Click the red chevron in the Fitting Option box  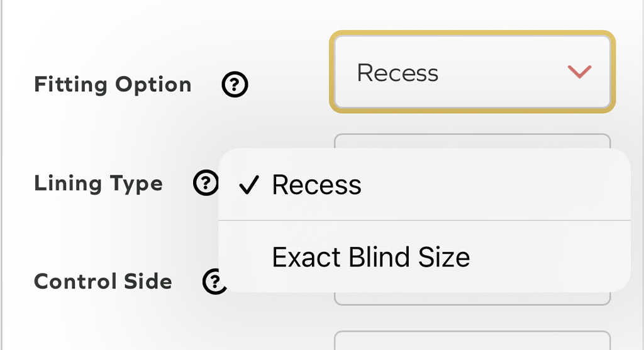pyautogui.click(x=579, y=72)
